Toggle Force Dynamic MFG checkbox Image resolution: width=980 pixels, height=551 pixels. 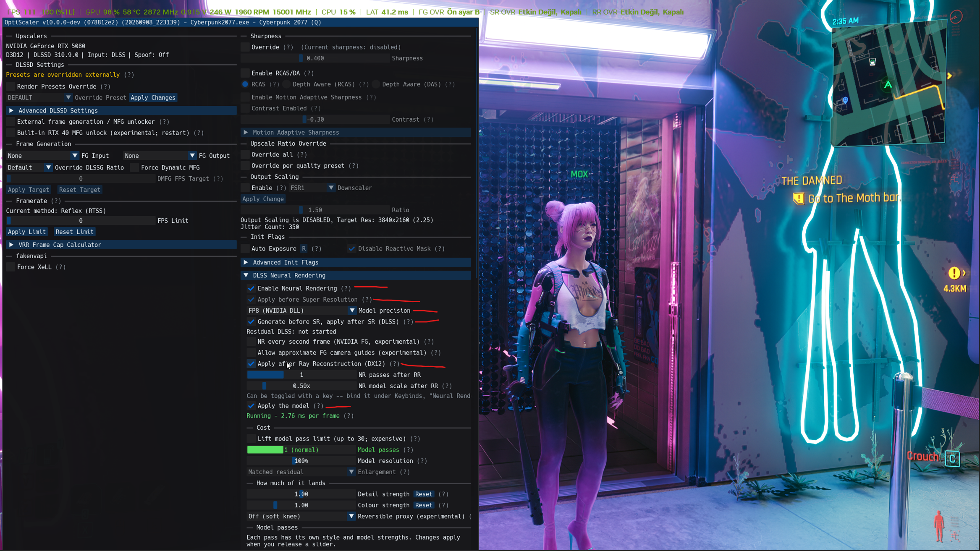tap(135, 167)
